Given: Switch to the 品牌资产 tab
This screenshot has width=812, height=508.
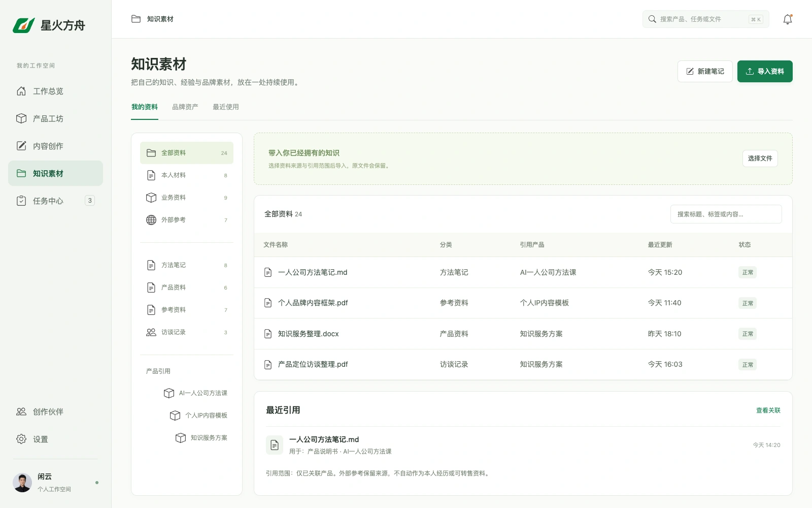Looking at the screenshot, I should coord(185,107).
